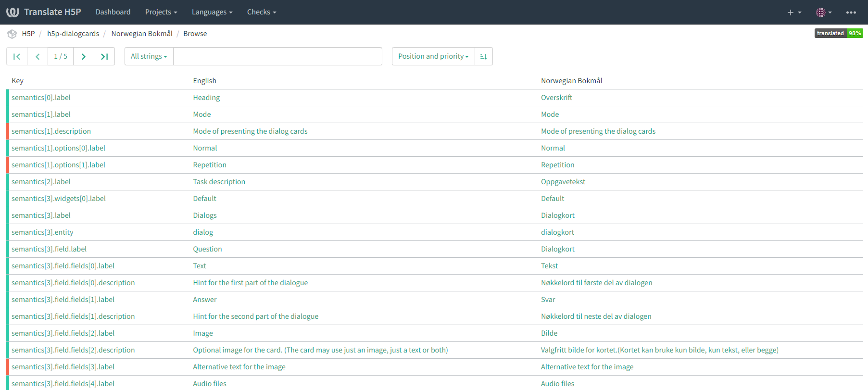Open the semantics[1].description string

[x=51, y=131]
